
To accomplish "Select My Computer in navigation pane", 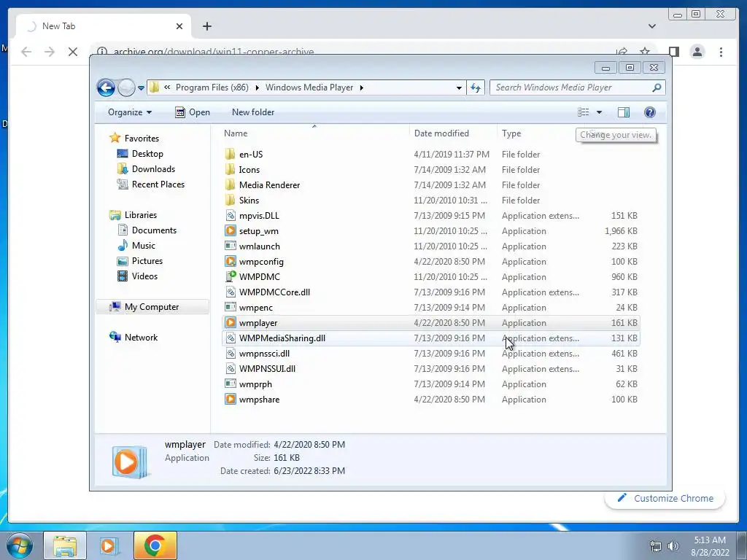I will 152,307.
